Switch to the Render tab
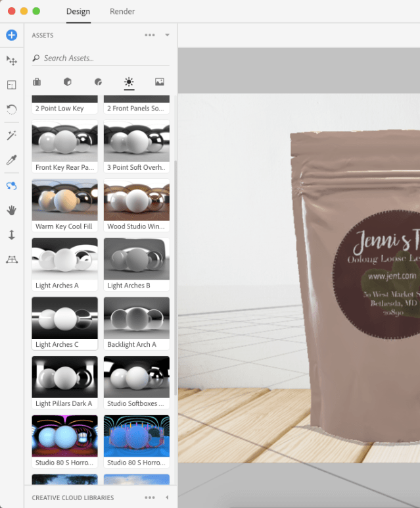The image size is (420, 508). [122, 11]
